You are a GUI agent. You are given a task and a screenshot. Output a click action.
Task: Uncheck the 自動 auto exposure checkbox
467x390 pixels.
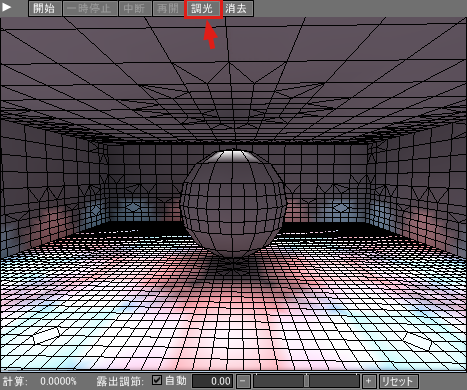[157, 380]
